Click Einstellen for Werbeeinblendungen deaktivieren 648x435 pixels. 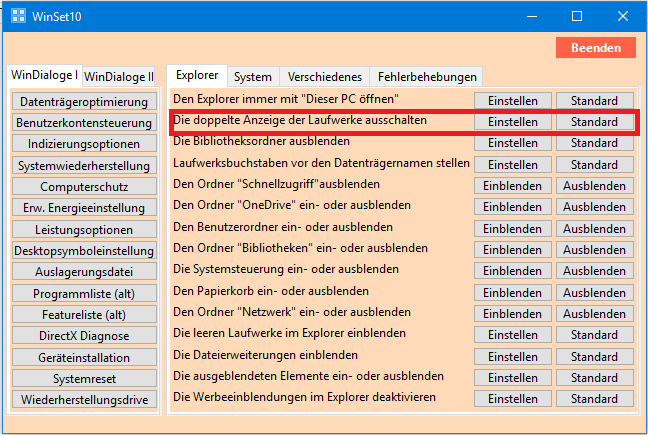pos(512,399)
